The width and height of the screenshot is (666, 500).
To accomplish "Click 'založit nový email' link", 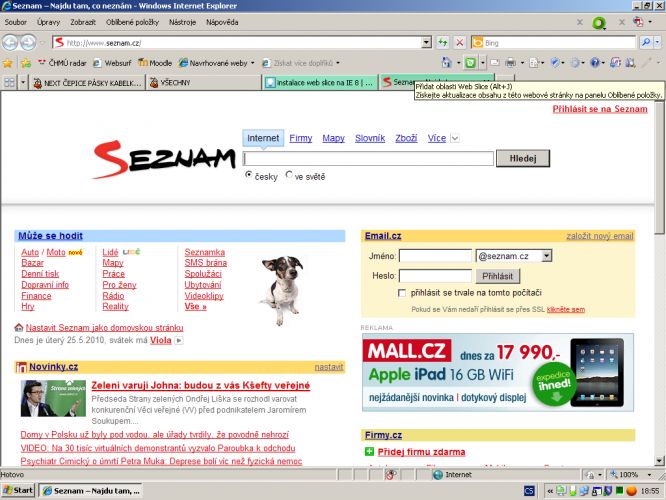I will [x=600, y=236].
